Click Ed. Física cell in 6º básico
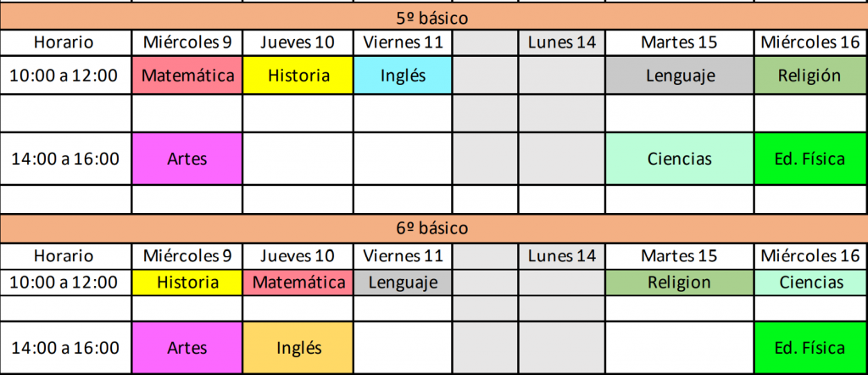 (x=811, y=347)
